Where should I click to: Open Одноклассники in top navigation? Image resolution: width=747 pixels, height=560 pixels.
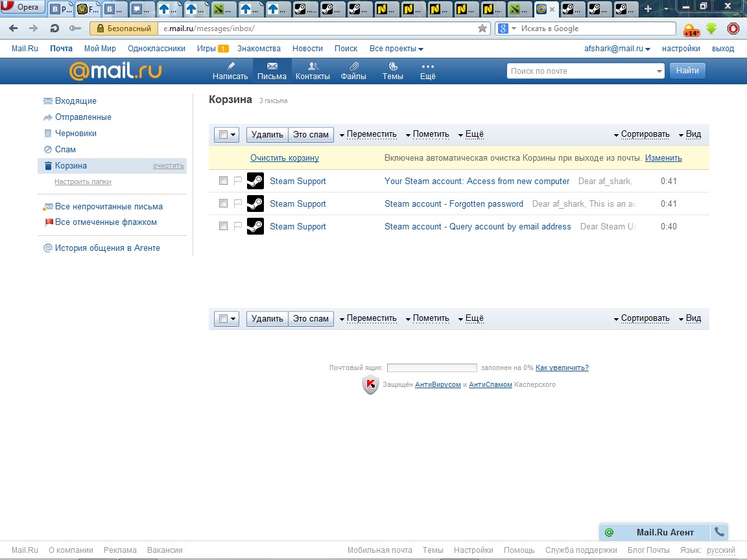(x=156, y=49)
